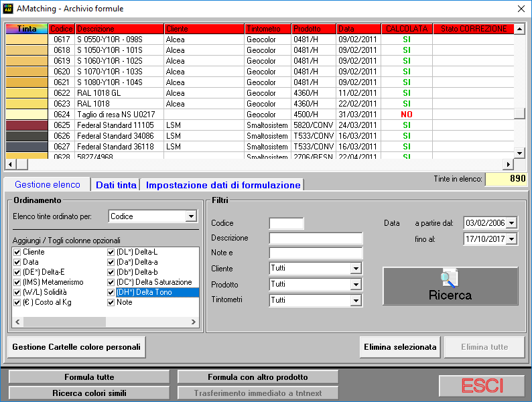Toggle the Note column checkbox
Screen dimensions: 532x402
click(x=111, y=302)
